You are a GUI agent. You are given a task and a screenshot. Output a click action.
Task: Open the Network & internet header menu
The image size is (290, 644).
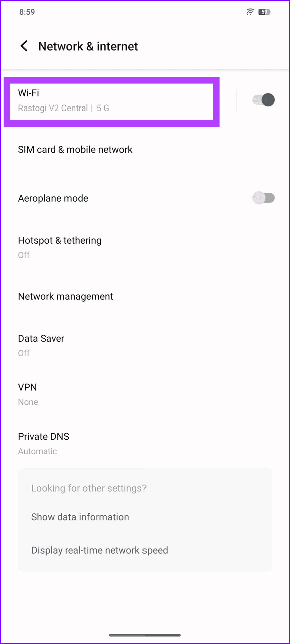[x=88, y=46]
